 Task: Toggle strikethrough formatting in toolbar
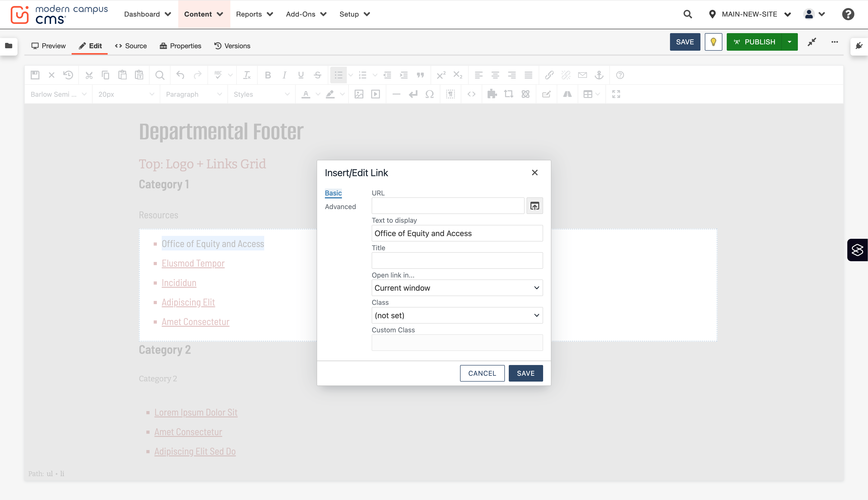point(318,75)
